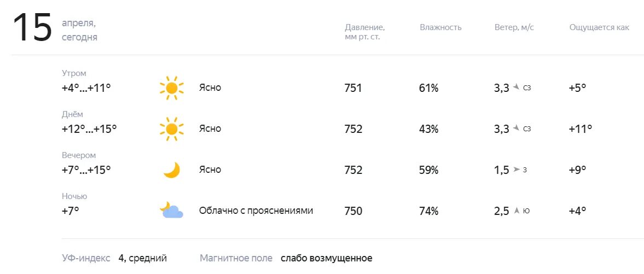This screenshot has height=274, width=644.
Task: Click the wind arrow in the Днём row
Action: (517, 128)
